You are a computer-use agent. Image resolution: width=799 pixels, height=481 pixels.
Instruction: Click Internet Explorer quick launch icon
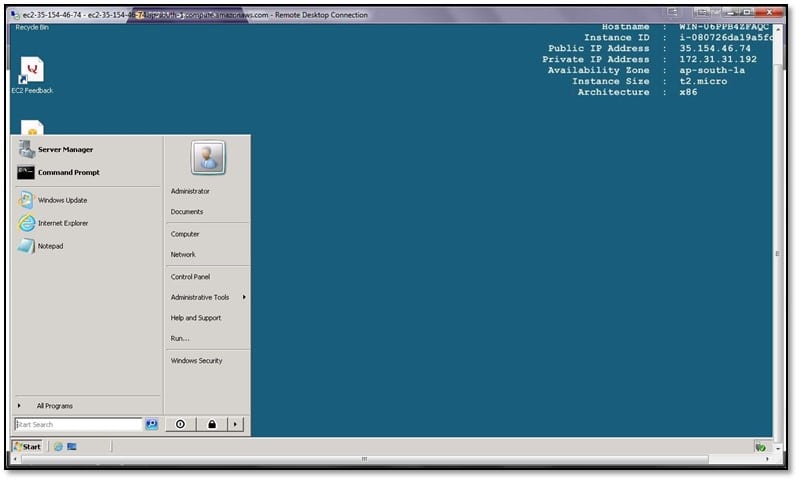pyautogui.click(x=59, y=446)
